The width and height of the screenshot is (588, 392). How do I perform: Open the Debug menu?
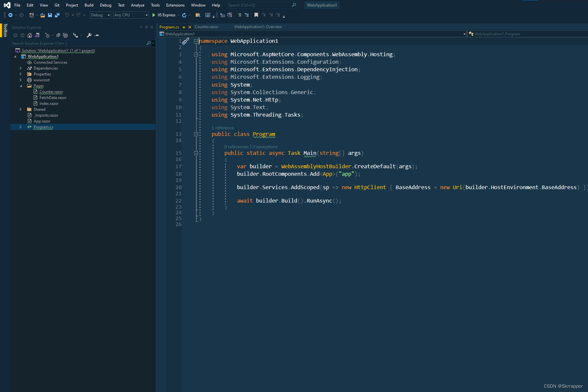click(x=106, y=5)
